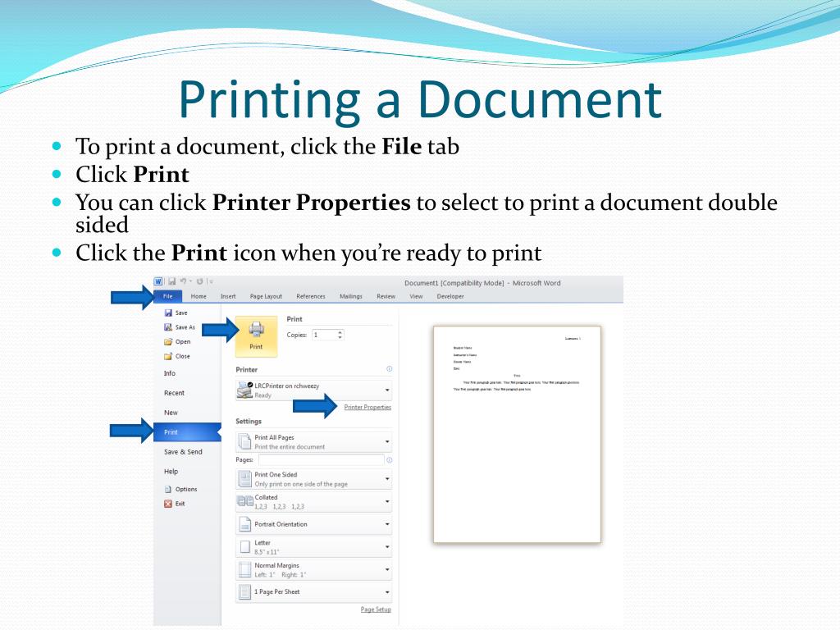840x630 pixels.
Task: Click the Undo icon in quick access toolbar
Action: click(x=183, y=282)
